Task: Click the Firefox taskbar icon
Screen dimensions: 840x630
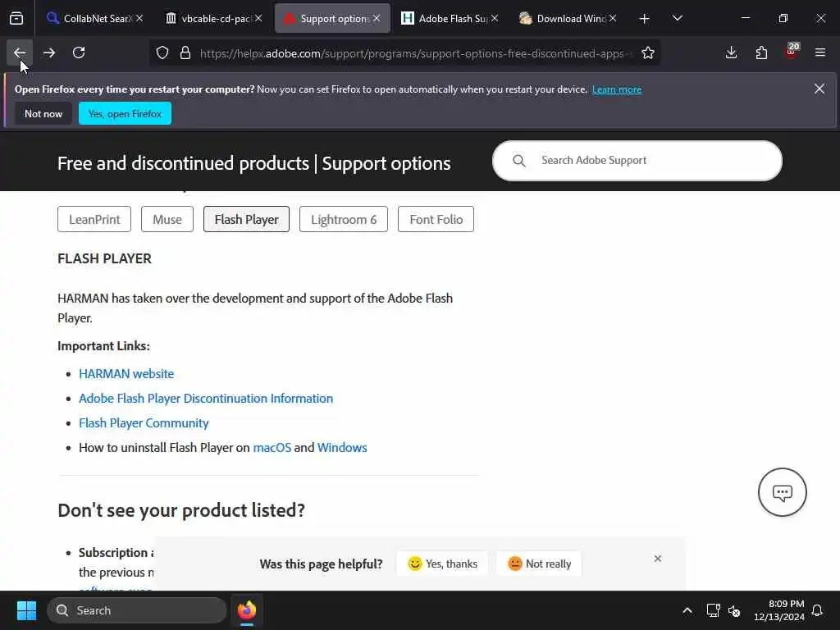Action: (x=247, y=610)
